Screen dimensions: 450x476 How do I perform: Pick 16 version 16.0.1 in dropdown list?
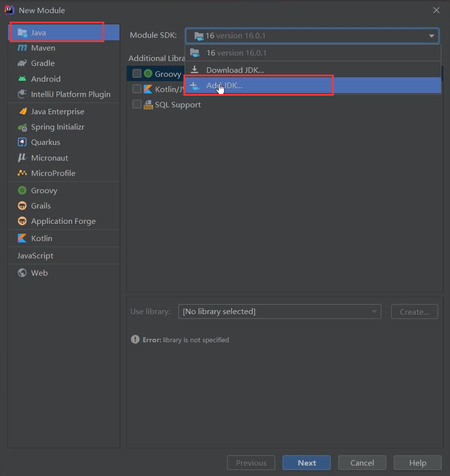coord(236,53)
